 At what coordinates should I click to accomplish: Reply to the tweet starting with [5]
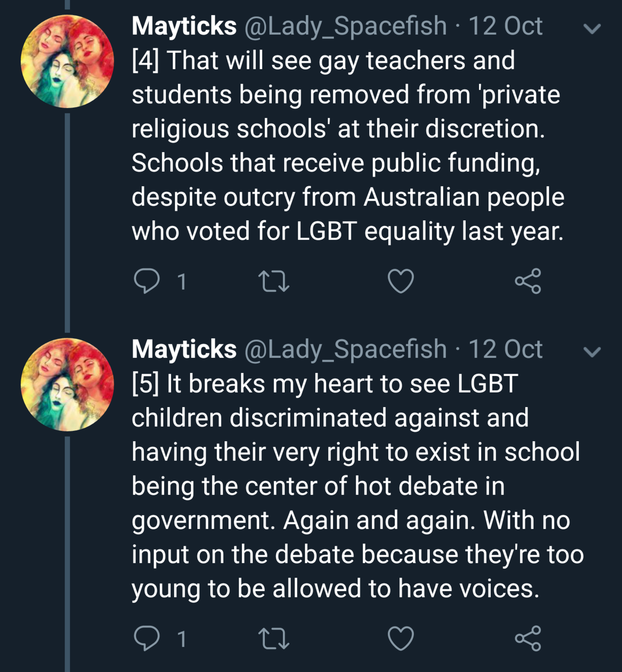[146, 638]
